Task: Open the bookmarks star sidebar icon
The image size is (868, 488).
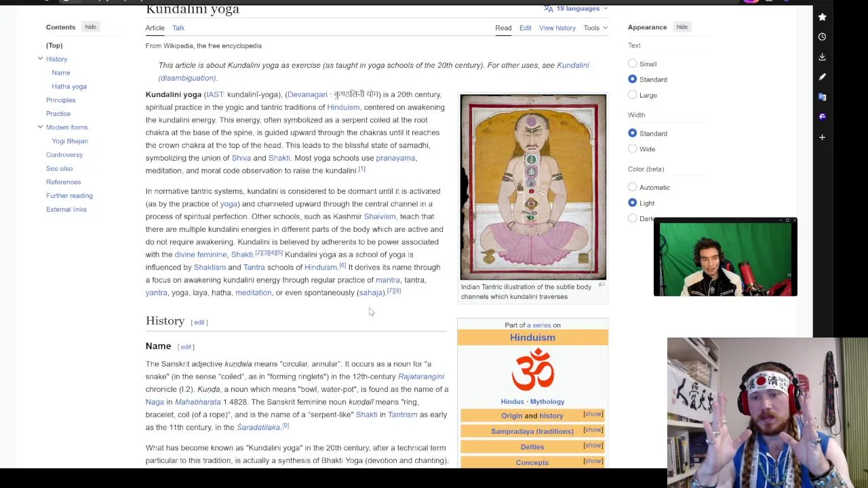Action: tap(822, 17)
